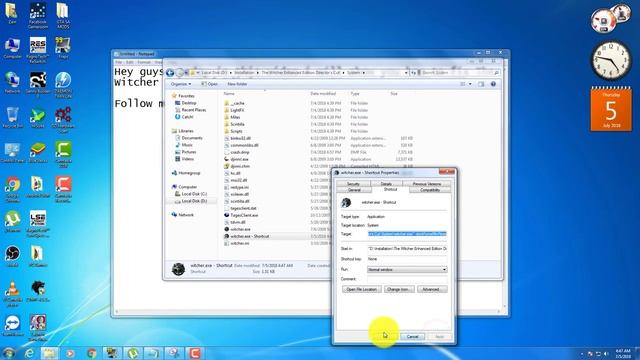Click the orange calendar gadget

[x=611, y=109]
